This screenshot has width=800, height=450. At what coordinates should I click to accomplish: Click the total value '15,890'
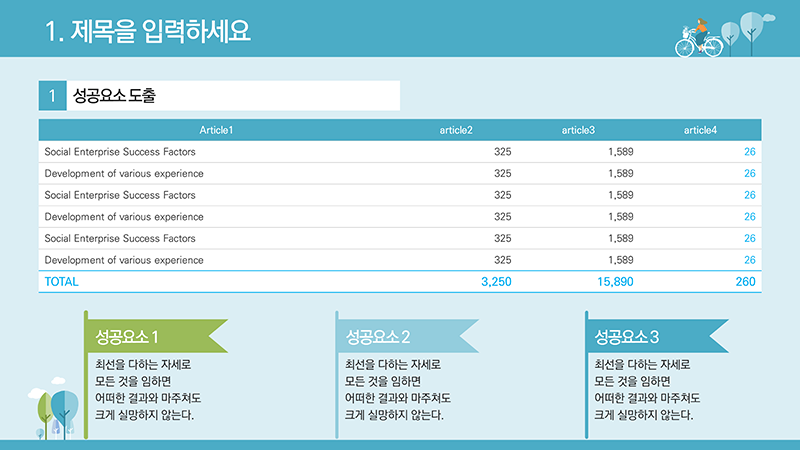coord(615,282)
